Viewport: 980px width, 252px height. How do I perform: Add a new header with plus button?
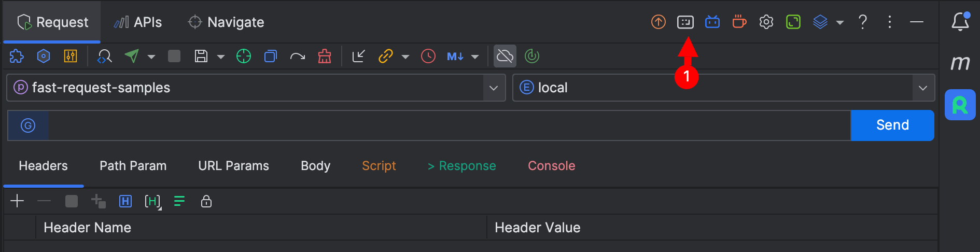[x=17, y=201]
